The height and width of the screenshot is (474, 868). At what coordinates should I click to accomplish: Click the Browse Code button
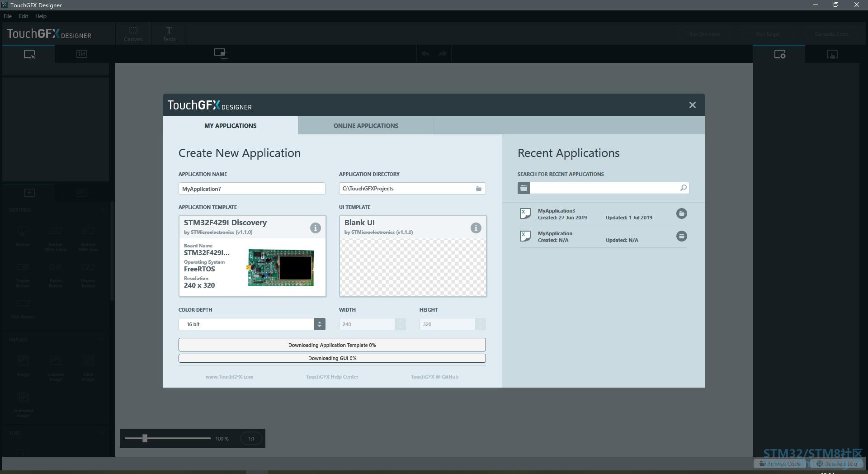point(779,464)
